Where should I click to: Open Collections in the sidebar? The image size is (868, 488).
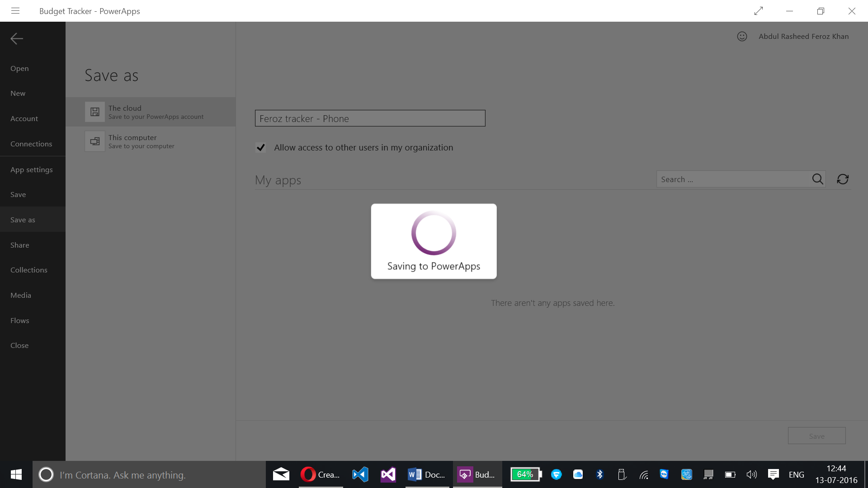(33, 270)
